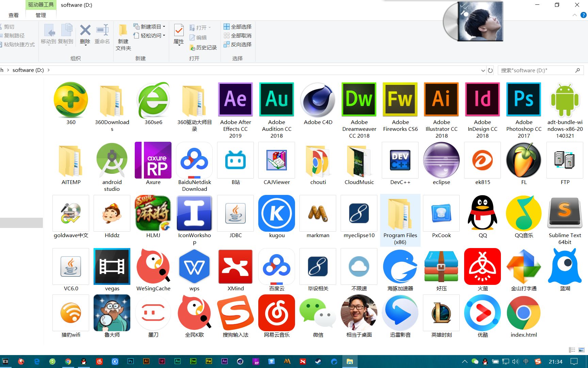The height and width of the screenshot is (368, 588).
Task: Select Adobe Fireworks CS6 icon
Action: point(400,99)
